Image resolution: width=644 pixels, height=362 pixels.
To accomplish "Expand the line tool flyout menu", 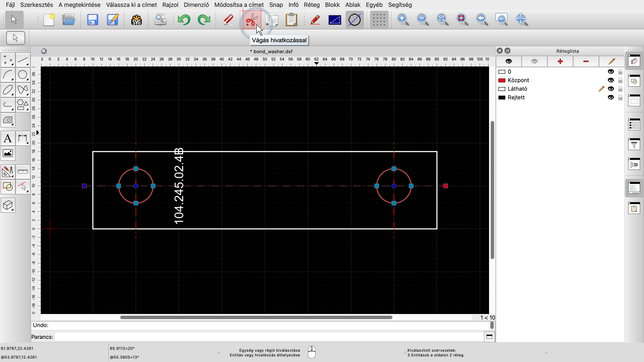I will tap(23, 60).
